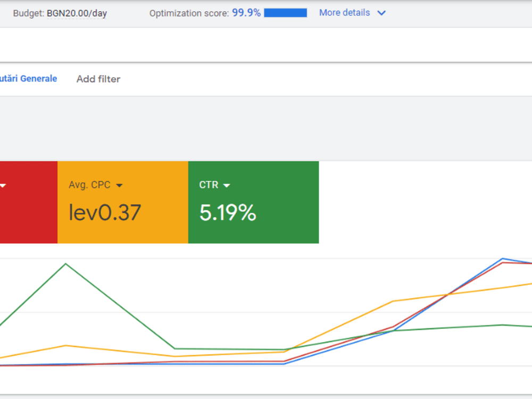This screenshot has height=399, width=532.
Task: Click the optimization score progress bar
Action: (285, 13)
